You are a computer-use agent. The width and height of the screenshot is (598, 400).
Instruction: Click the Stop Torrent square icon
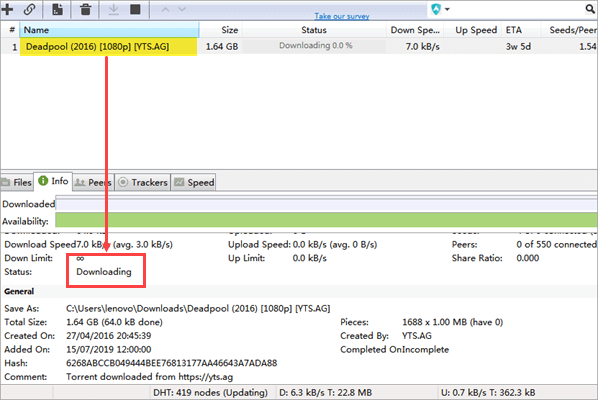[135, 9]
